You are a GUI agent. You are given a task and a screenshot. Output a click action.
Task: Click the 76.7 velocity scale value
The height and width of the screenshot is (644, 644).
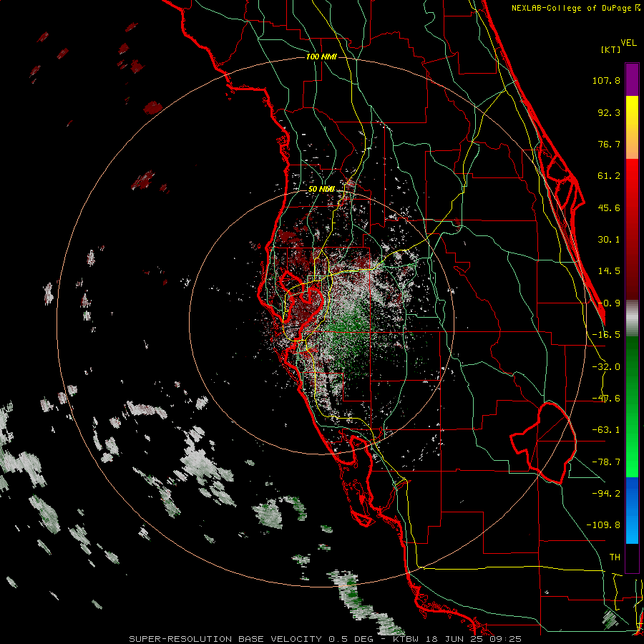(x=609, y=144)
